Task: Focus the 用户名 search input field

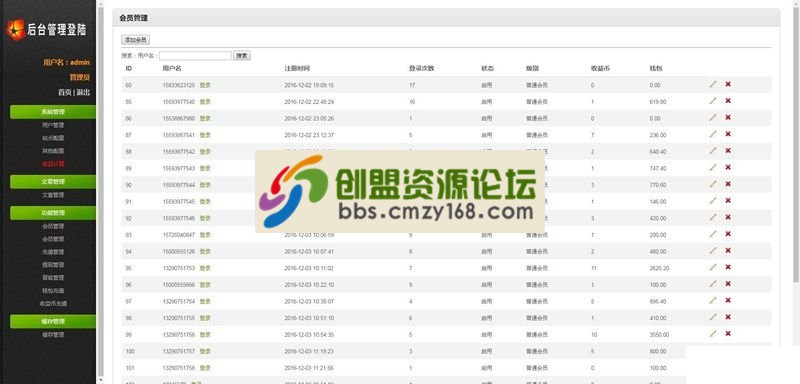Action: [x=195, y=56]
